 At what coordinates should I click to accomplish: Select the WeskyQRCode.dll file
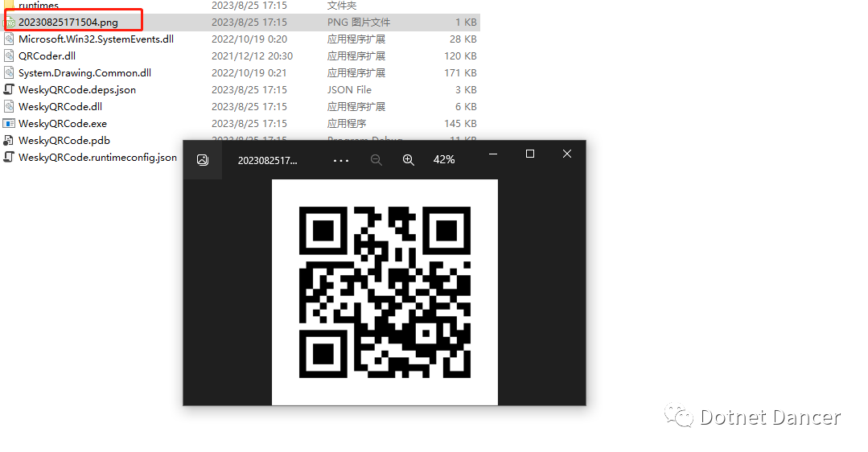(x=60, y=107)
